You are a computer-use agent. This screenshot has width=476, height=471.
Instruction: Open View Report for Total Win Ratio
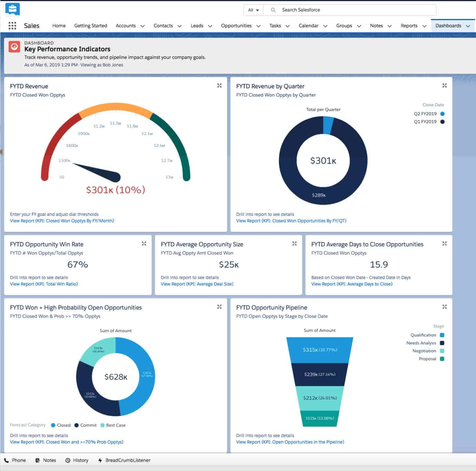pos(44,284)
